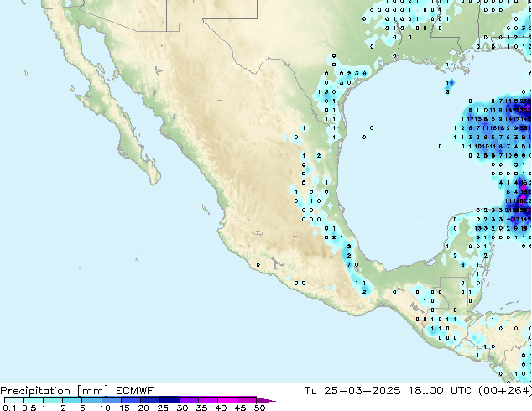This screenshot has height=411, width=532.
Task: Click the '[mm]' unit label
Action: pyautogui.click(x=93, y=391)
